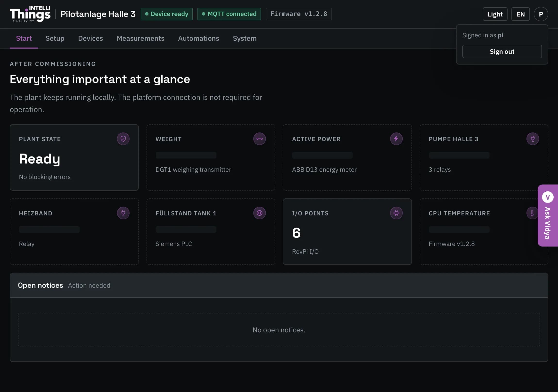The image size is (558, 392).
Task: Click the plug icon in Heizband card
Action: tap(123, 213)
